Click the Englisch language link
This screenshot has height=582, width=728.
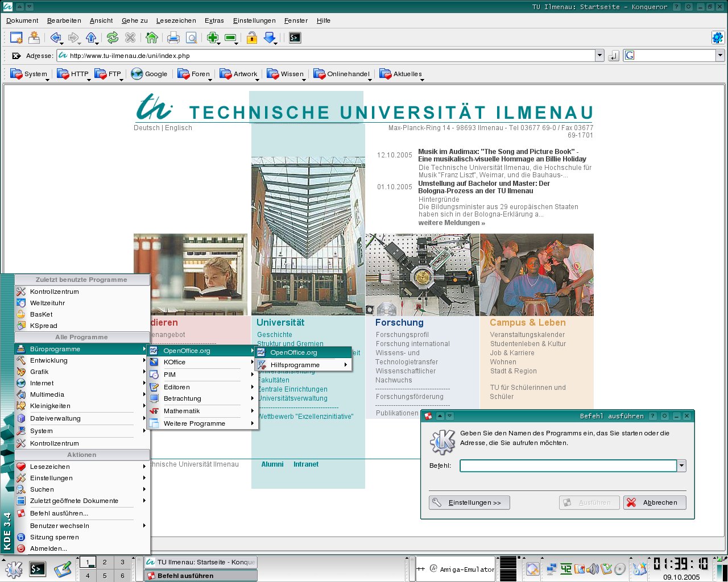pos(179,128)
